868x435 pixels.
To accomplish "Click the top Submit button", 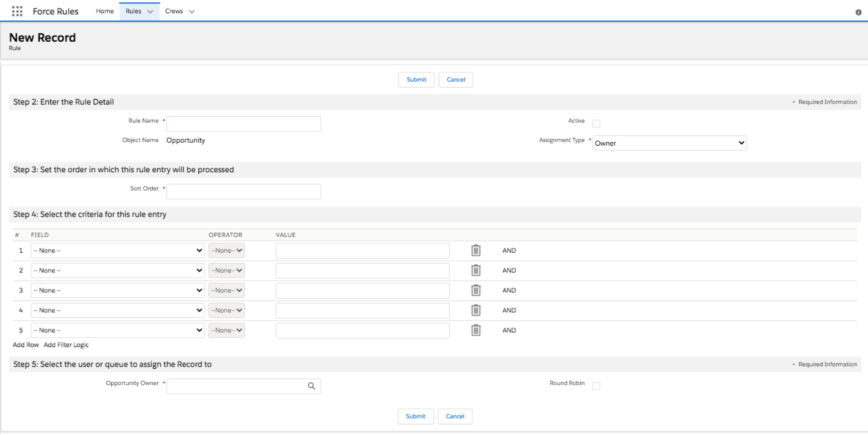I will point(416,80).
